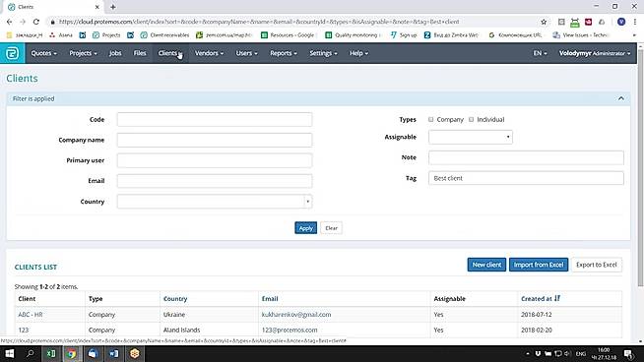Click the Primary user input field
Screen dimensions: 644x362
[x=215, y=160]
